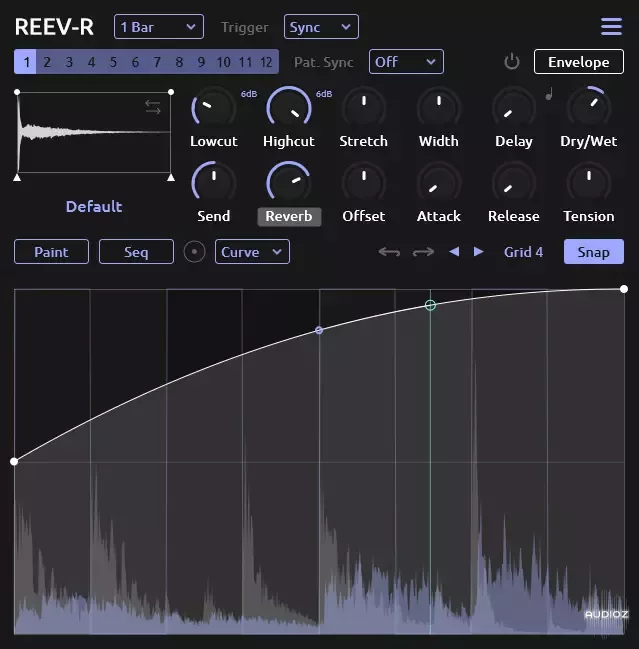
Task: Open the Pat. Sync Off dropdown
Action: click(x=406, y=62)
